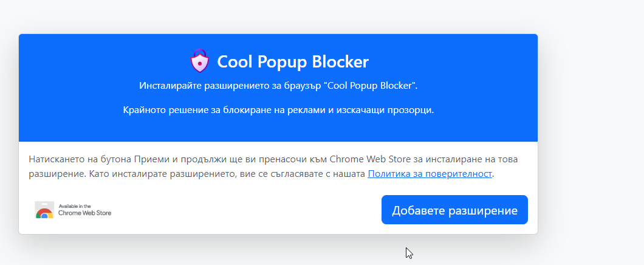Click the Chrome logo in the badge
The height and width of the screenshot is (265, 644).
click(x=44, y=214)
